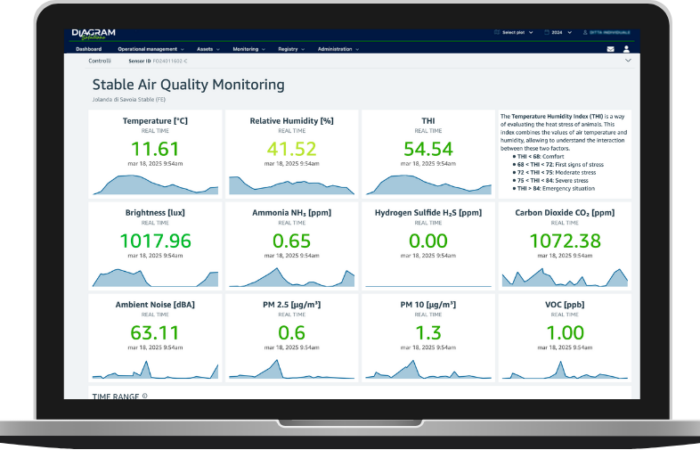The width and height of the screenshot is (700, 450).
Task: Open the Select plot dropdown
Action: pos(514,33)
